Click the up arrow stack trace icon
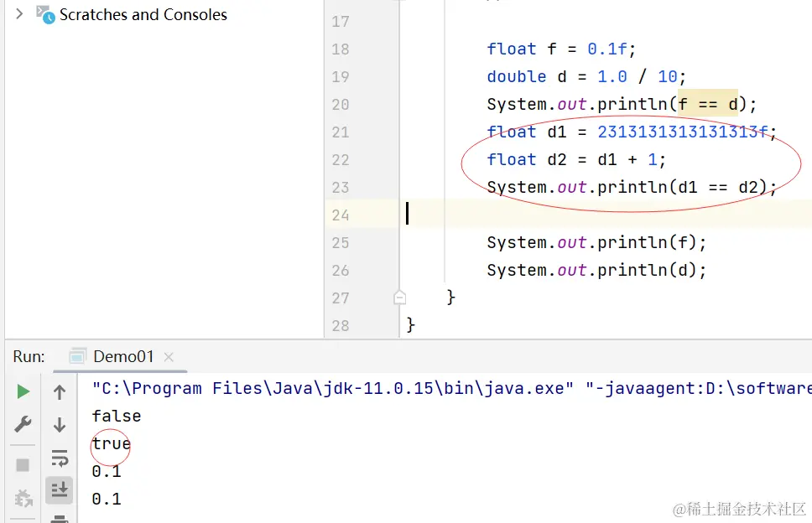This screenshot has width=812, height=523. 60,392
